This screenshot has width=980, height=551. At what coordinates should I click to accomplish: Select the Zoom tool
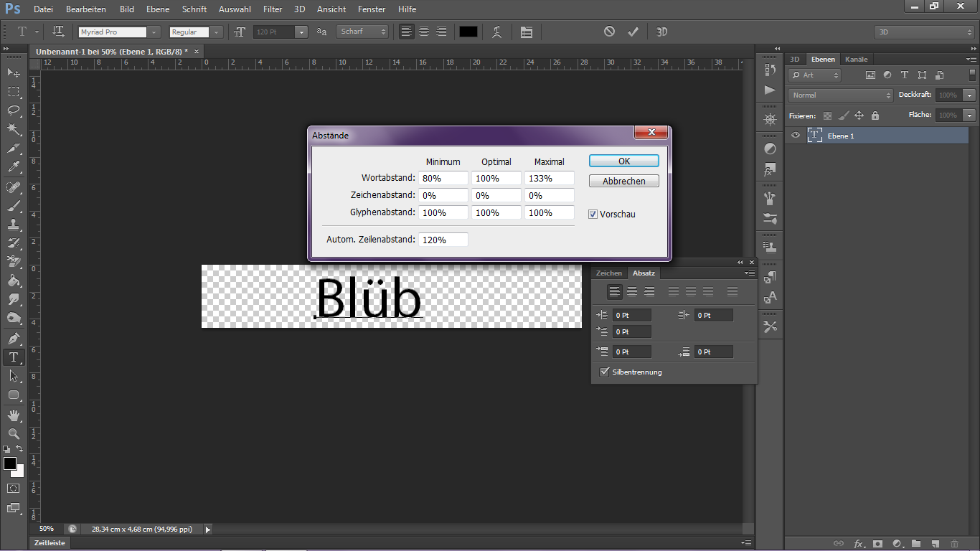[14, 433]
